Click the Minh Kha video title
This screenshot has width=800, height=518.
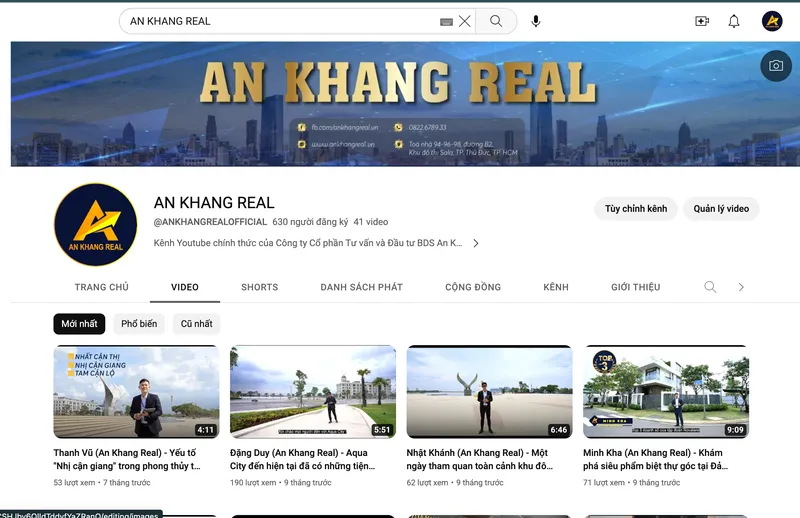tap(656, 459)
